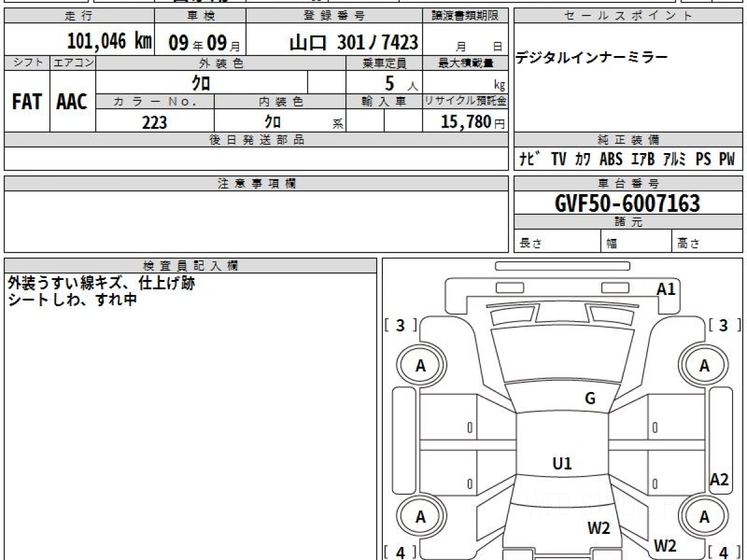Select recycle deposit 15,780円

[473, 122]
